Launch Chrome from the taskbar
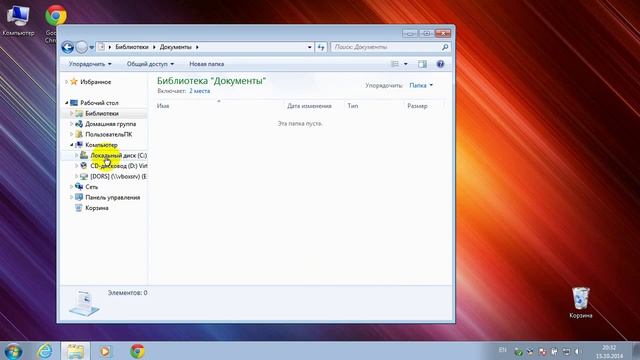This screenshot has width=640, height=360. [137, 351]
